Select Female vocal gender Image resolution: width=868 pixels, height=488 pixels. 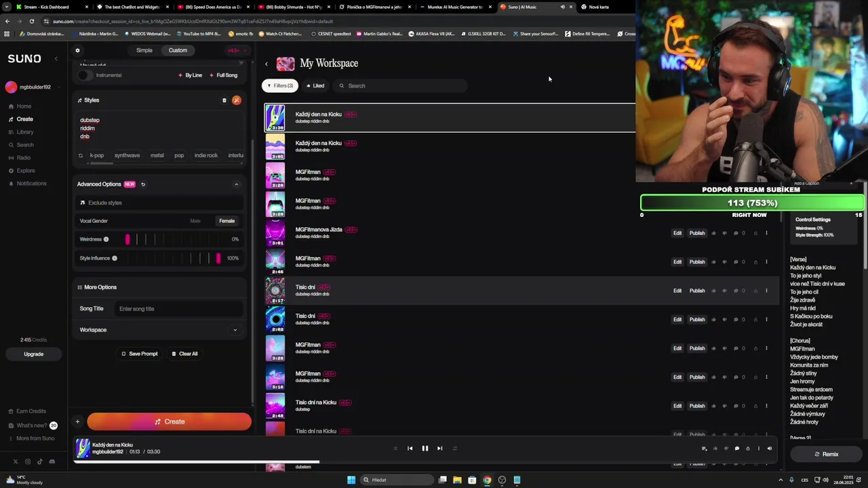[226, 221]
